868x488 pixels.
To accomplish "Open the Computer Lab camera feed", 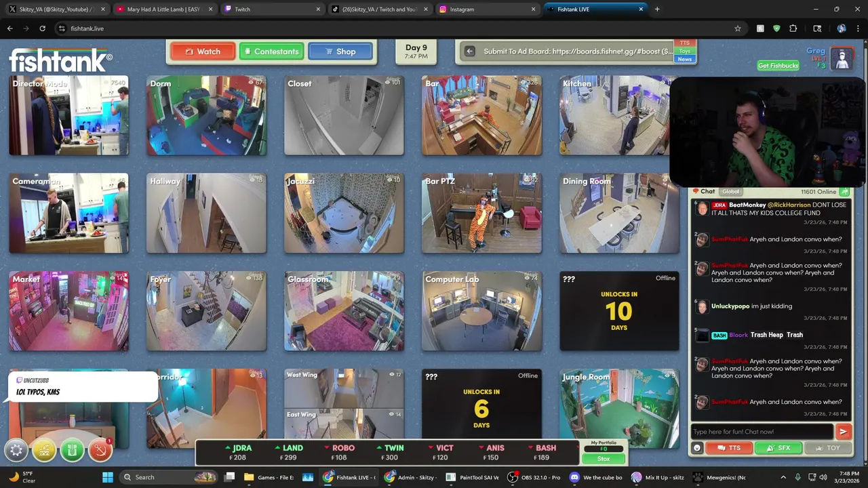I will [x=482, y=311].
